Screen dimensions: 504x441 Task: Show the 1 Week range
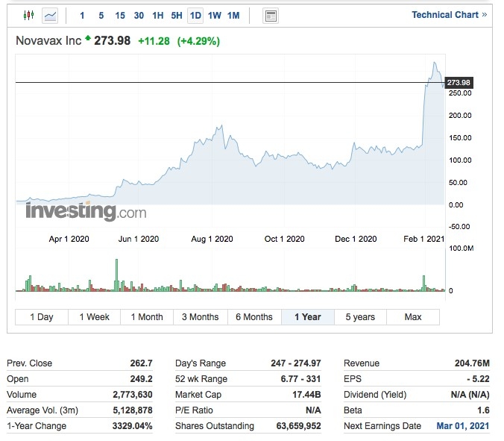[x=95, y=317]
